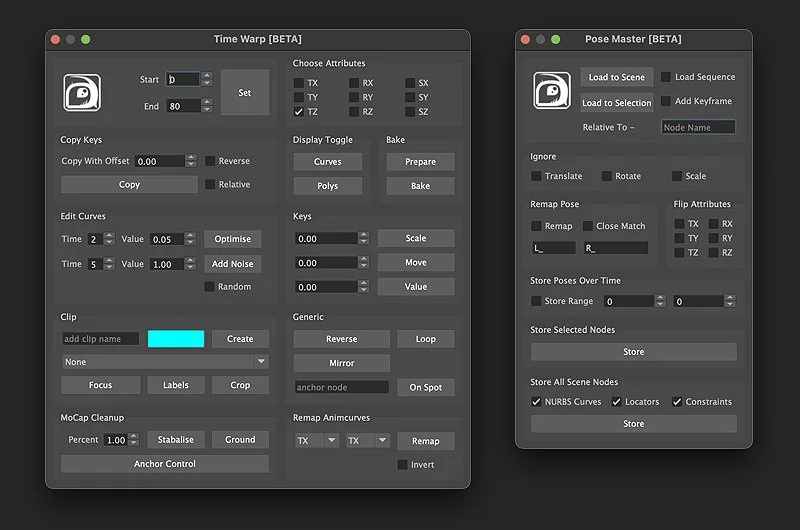This screenshot has height=530, width=800.
Task: Click the Start frame input field
Action: pyautogui.click(x=183, y=79)
